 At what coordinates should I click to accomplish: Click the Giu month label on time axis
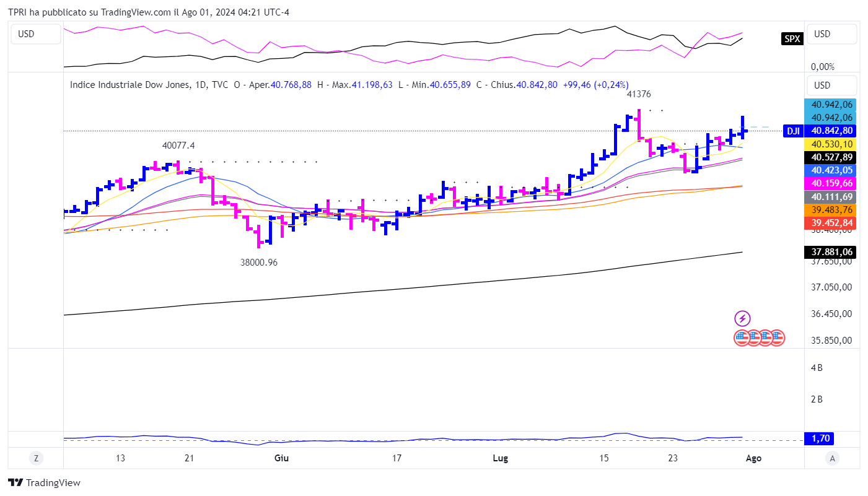click(x=281, y=458)
